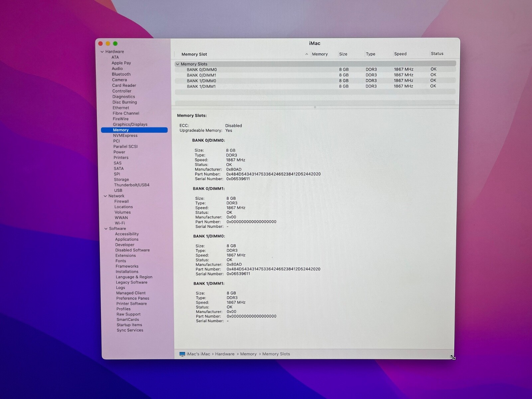The width and height of the screenshot is (532, 399).
Task: Open Sync Services in sidebar
Action: pyautogui.click(x=130, y=330)
